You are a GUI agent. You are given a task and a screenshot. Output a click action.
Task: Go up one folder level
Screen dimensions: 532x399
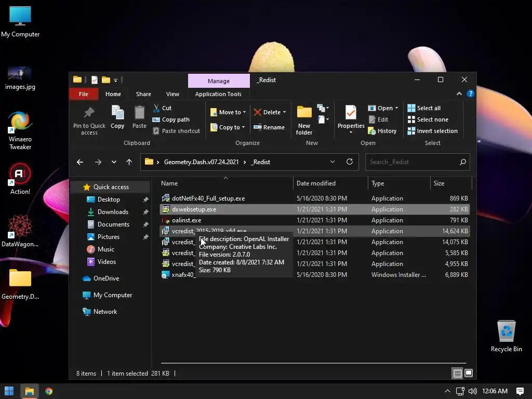[x=129, y=162]
